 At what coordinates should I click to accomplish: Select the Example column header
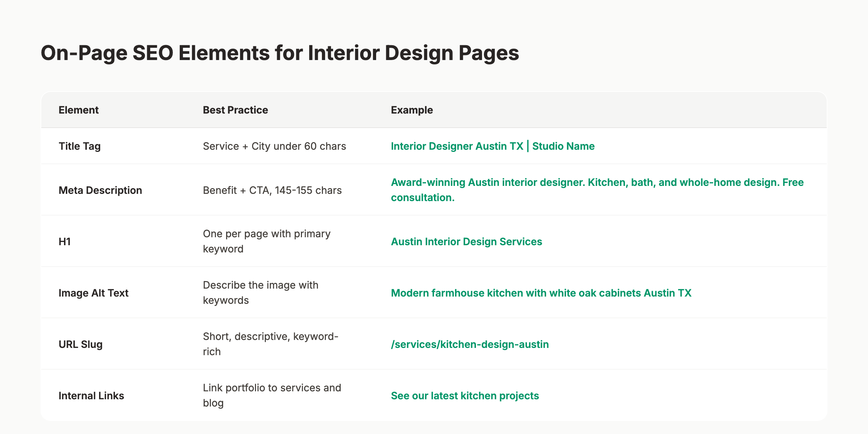[412, 110]
